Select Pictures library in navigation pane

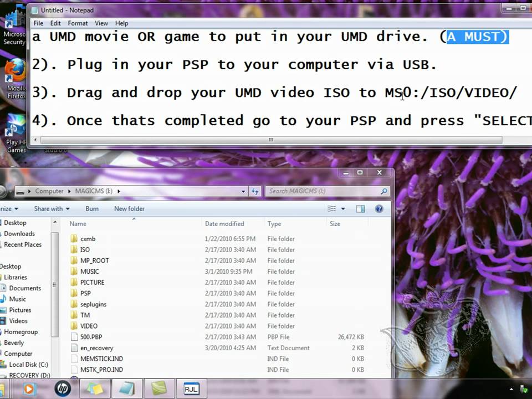(20, 310)
